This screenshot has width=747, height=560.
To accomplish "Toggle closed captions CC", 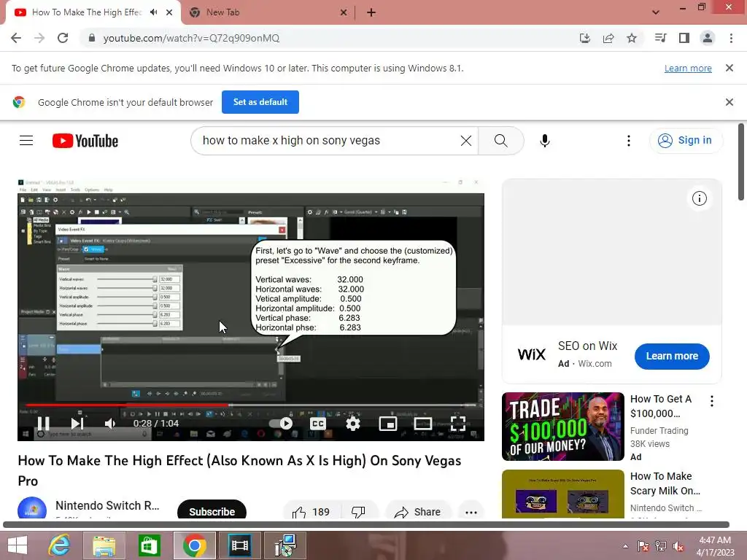I will 318,424.
